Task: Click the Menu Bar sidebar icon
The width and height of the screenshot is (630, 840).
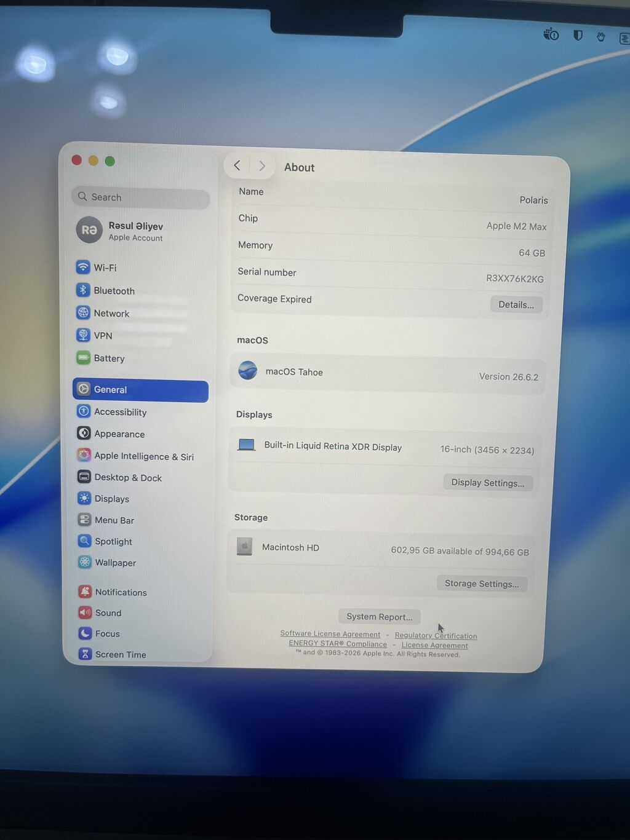Action: pos(85,520)
